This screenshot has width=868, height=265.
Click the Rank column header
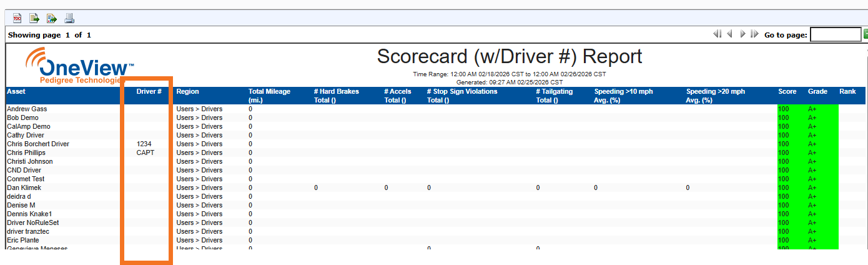[847, 91]
